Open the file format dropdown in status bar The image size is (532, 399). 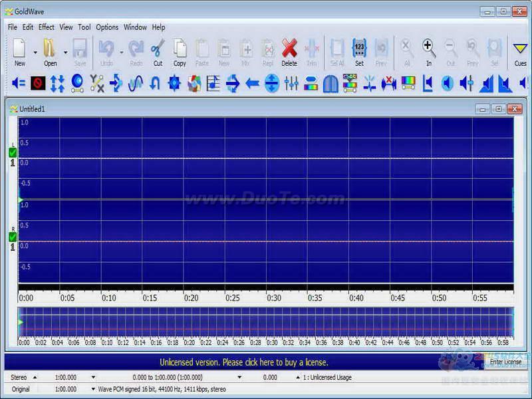[x=93, y=389]
